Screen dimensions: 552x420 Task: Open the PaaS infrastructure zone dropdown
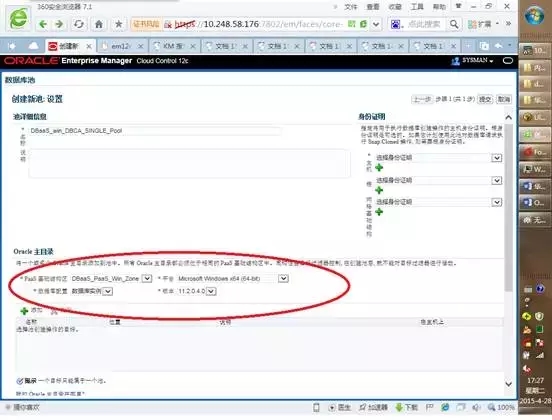pos(147,278)
